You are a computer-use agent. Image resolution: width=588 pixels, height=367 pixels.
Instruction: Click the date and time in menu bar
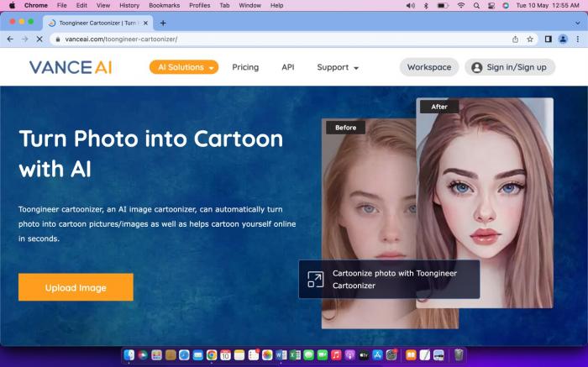[548, 5]
